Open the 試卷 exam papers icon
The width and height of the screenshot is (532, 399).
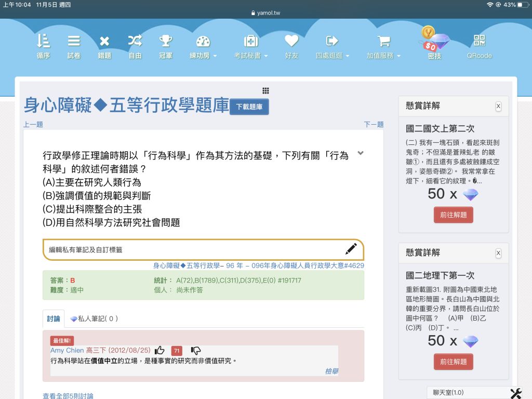pyautogui.click(x=74, y=46)
